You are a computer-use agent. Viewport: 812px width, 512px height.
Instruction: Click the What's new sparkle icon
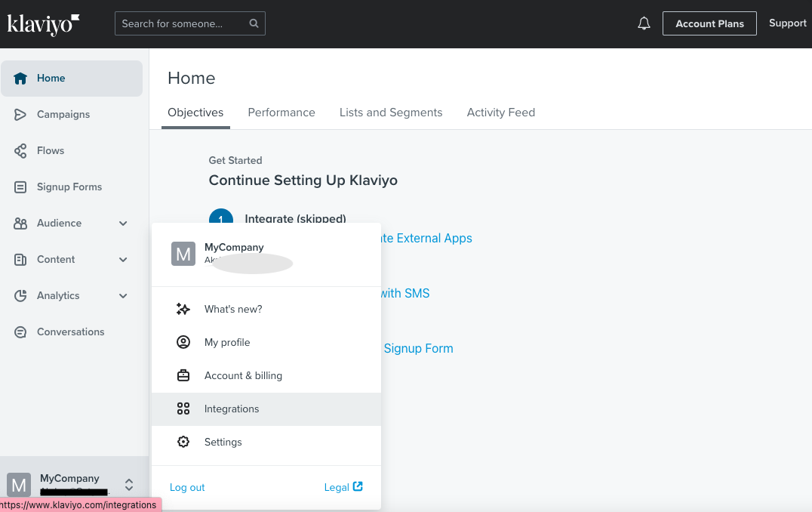tap(183, 310)
